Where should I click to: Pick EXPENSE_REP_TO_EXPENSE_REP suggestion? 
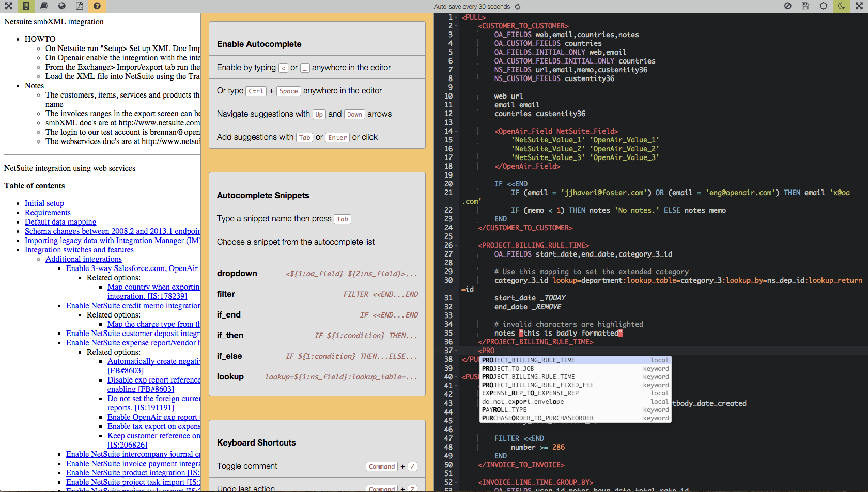tap(575, 393)
